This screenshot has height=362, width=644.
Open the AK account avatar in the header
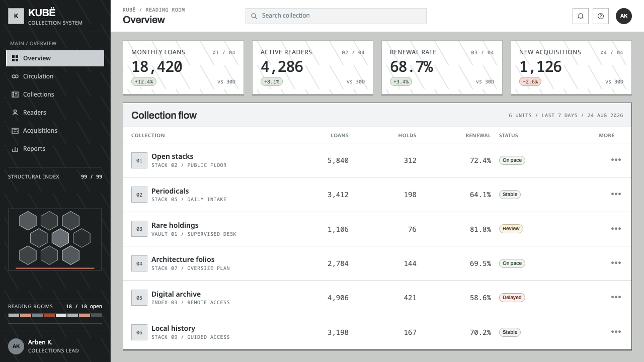tap(624, 16)
